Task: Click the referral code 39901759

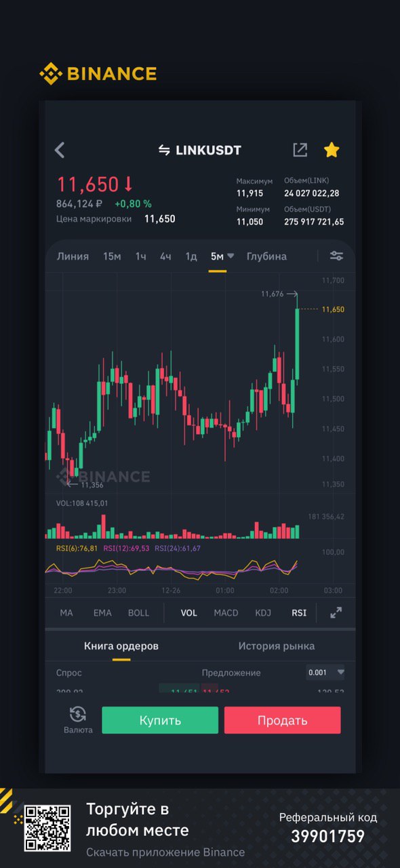Action: [328, 837]
